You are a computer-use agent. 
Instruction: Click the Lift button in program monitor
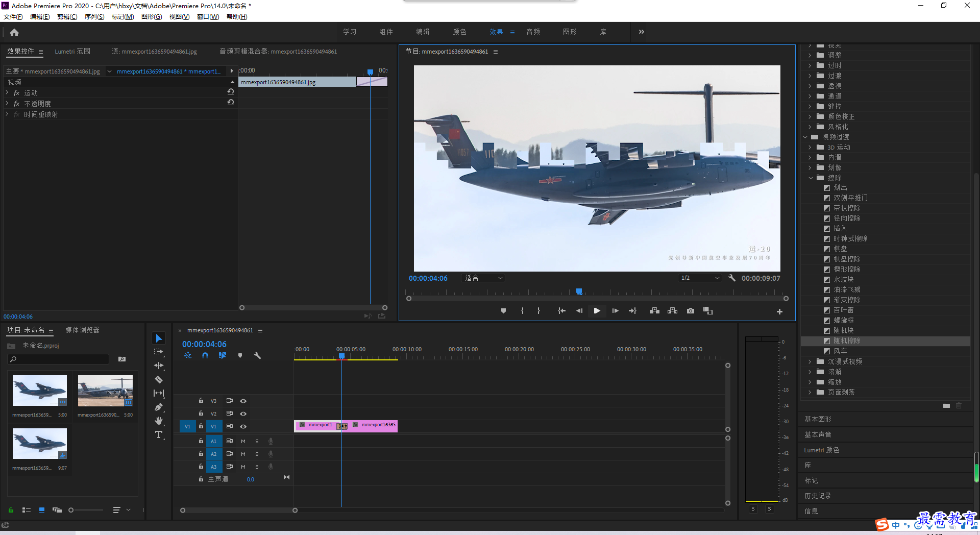[x=654, y=311]
